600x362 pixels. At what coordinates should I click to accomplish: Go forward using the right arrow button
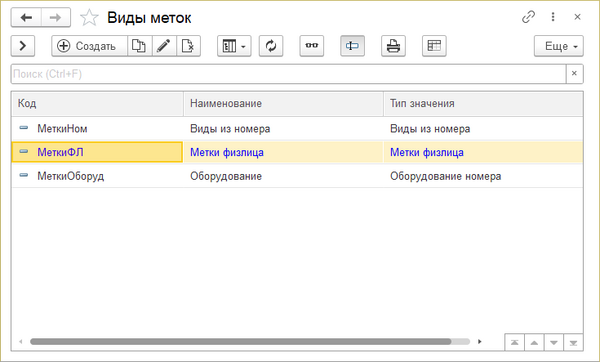tap(56, 18)
